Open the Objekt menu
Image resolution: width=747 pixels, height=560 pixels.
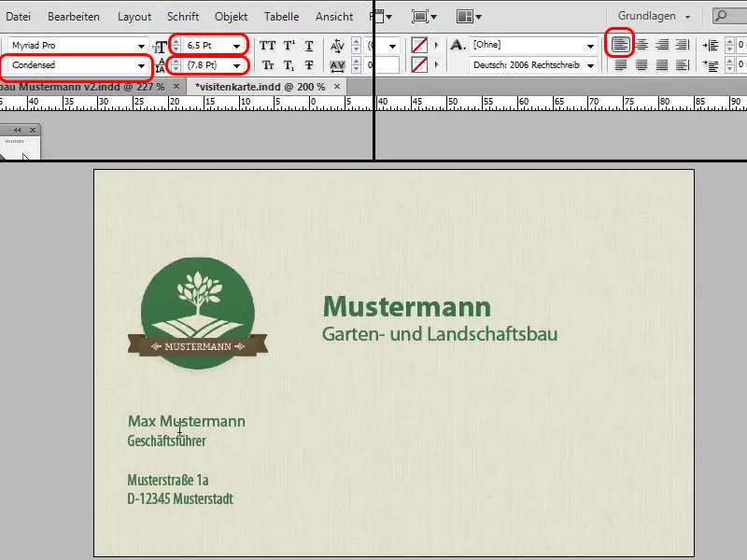pyautogui.click(x=231, y=17)
